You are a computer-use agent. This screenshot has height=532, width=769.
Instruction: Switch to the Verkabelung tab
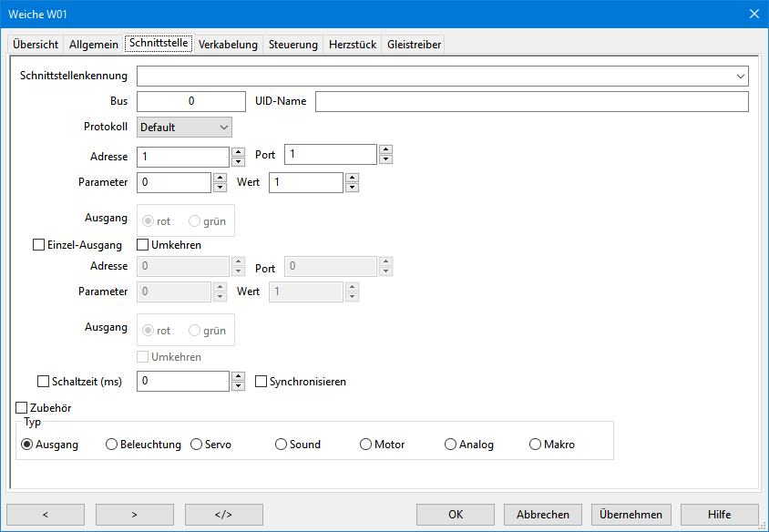click(228, 45)
